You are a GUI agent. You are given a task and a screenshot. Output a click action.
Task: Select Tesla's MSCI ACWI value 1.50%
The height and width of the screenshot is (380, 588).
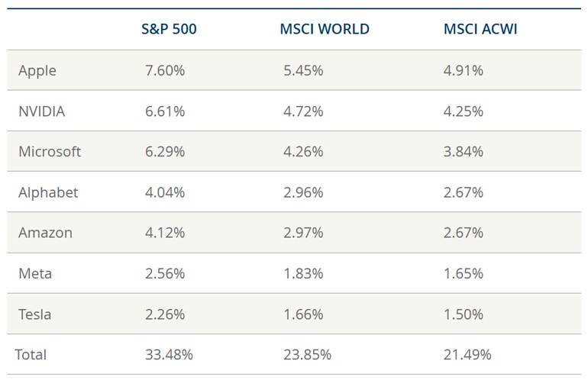tap(464, 314)
